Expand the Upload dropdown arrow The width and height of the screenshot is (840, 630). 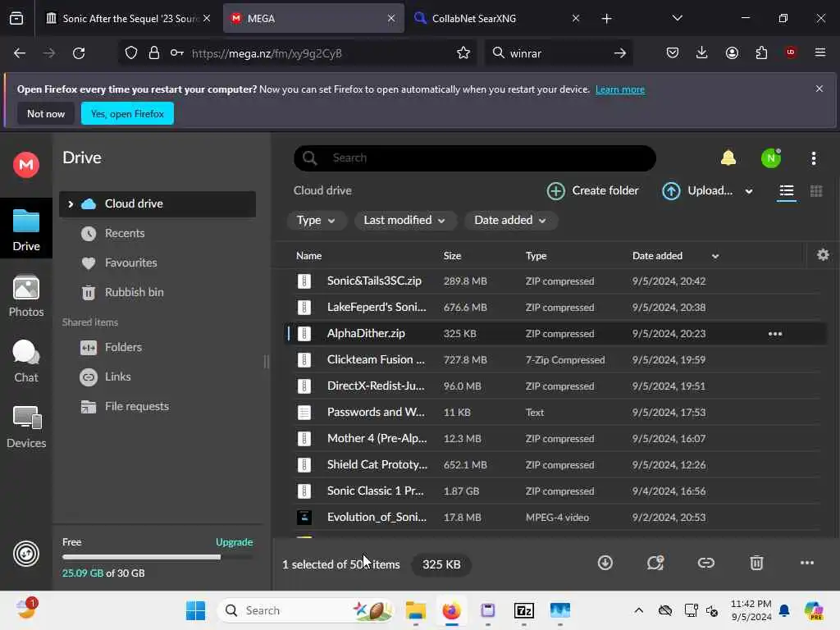(749, 191)
